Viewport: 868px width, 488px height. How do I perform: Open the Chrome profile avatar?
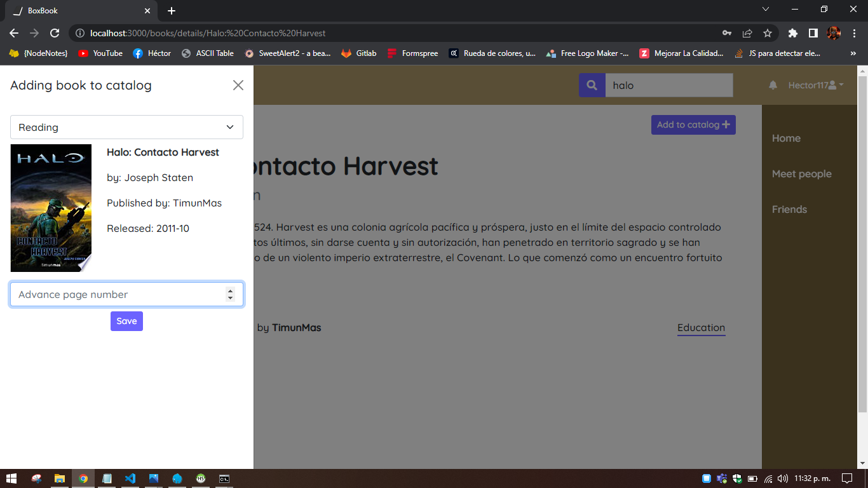click(x=834, y=33)
